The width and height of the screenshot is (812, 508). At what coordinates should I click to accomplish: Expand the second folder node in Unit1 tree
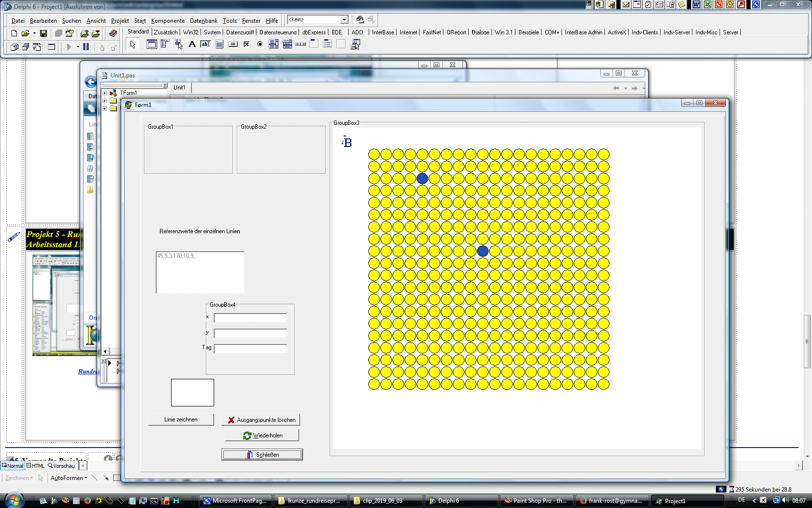pos(104,101)
